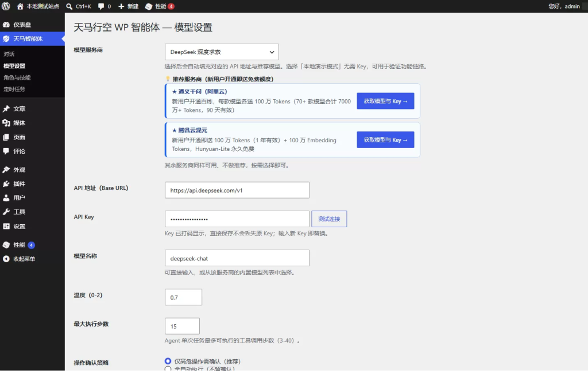This screenshot has height=373, width=588.
Task: Click the 设置 settings icon
Action: point(6,227)
